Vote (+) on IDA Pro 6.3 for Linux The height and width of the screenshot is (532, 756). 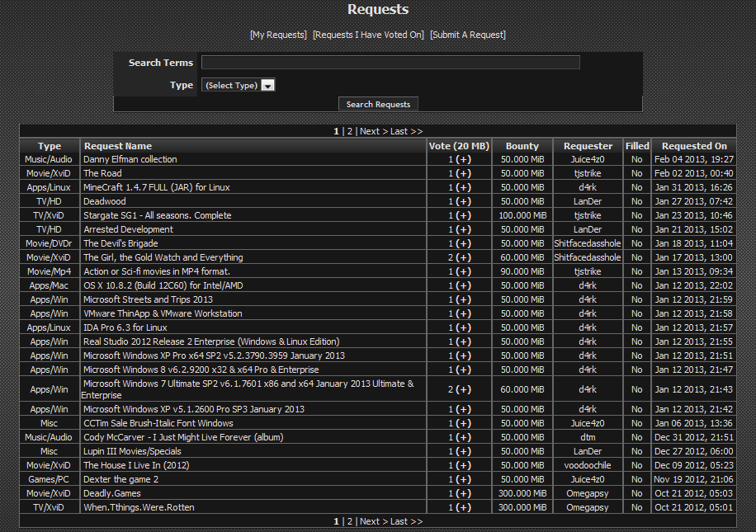464,327
